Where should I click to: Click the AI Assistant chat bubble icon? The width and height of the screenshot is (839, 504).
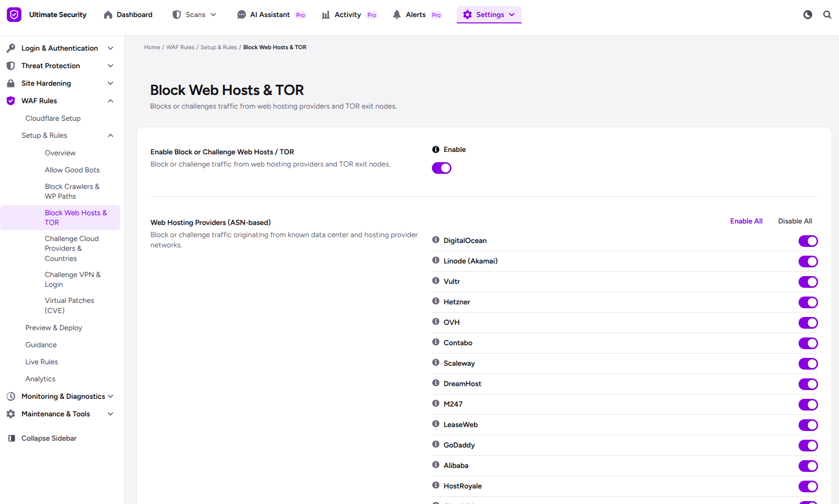point(242,15)
